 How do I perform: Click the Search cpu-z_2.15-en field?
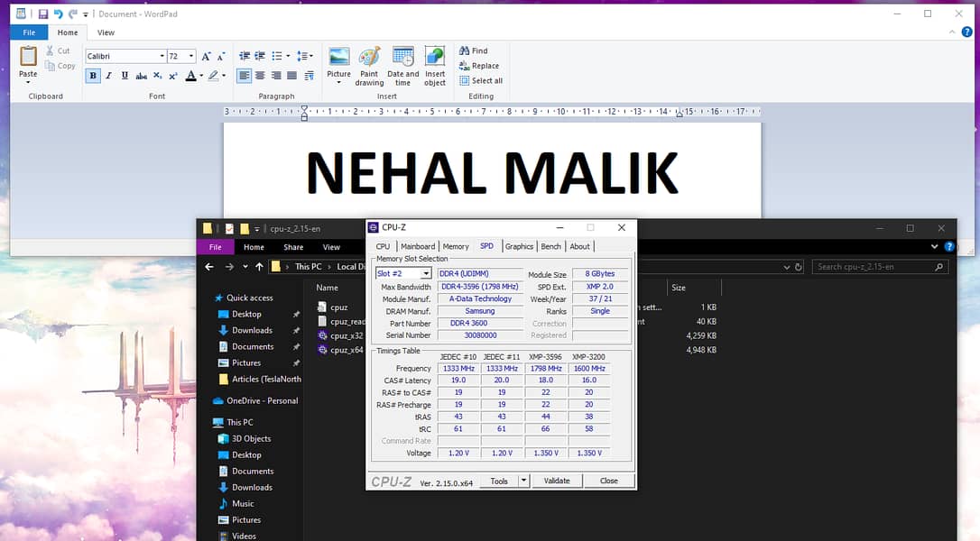coord(880,267)
